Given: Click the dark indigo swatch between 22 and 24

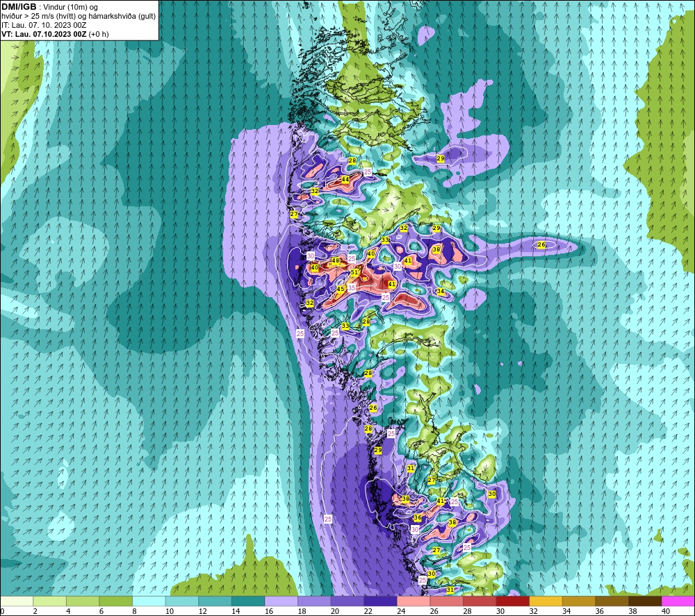Looking at the screenshot, I should pos(380,601).
